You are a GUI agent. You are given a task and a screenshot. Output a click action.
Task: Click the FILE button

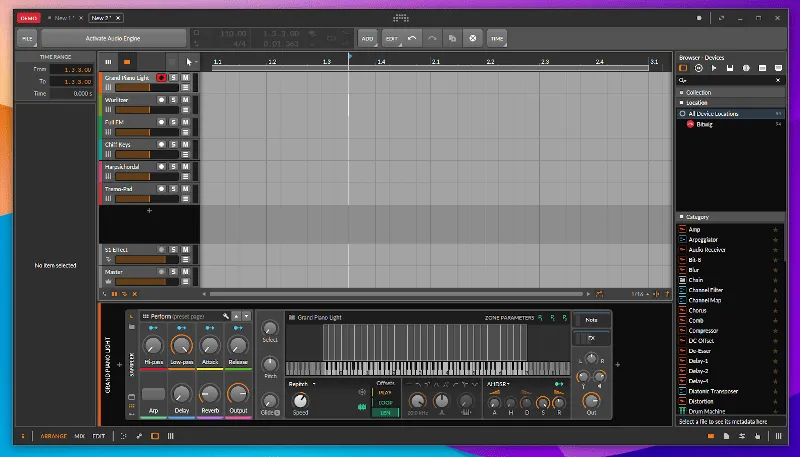pos(27,37)
